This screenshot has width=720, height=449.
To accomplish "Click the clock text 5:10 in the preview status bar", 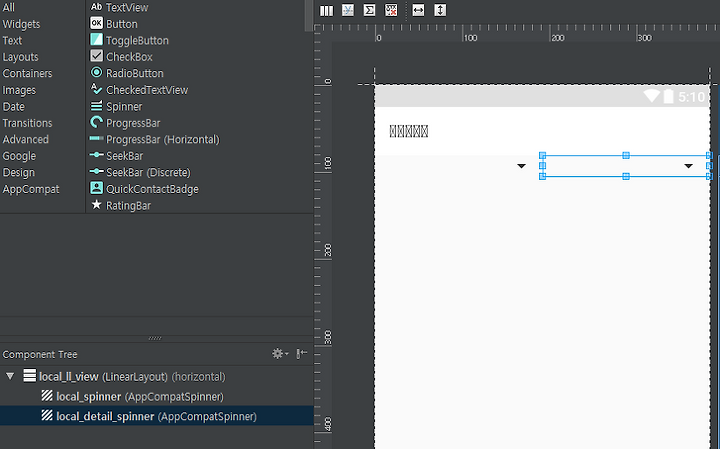I will (691, 97).
